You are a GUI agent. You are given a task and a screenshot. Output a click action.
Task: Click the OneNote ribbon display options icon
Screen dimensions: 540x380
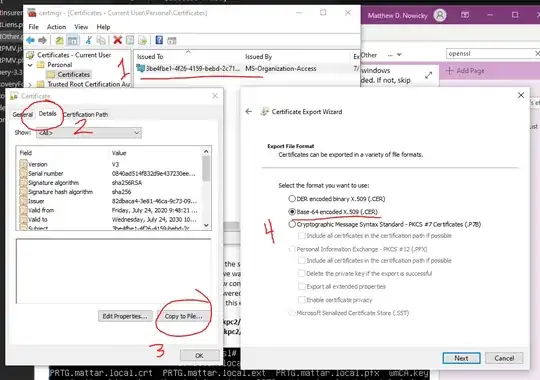coord(465,15)
